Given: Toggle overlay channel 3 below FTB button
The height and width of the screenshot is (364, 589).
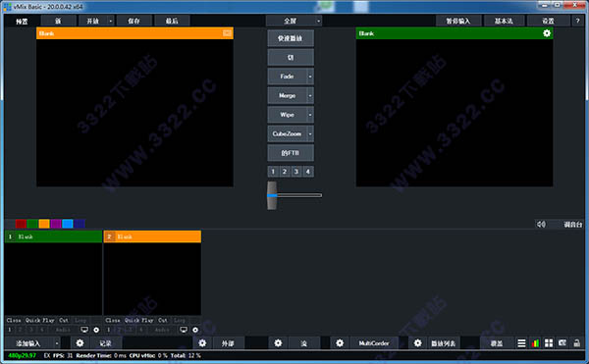Looking at the screenshot, I should [x=296, y=172].
